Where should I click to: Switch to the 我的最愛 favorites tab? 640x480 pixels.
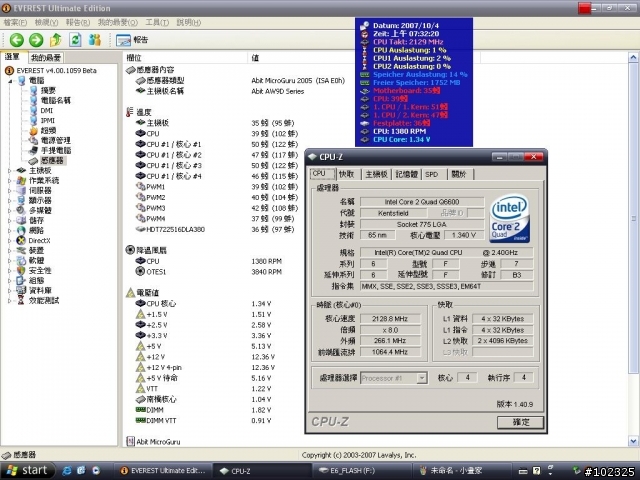click(x=46, y=58)
